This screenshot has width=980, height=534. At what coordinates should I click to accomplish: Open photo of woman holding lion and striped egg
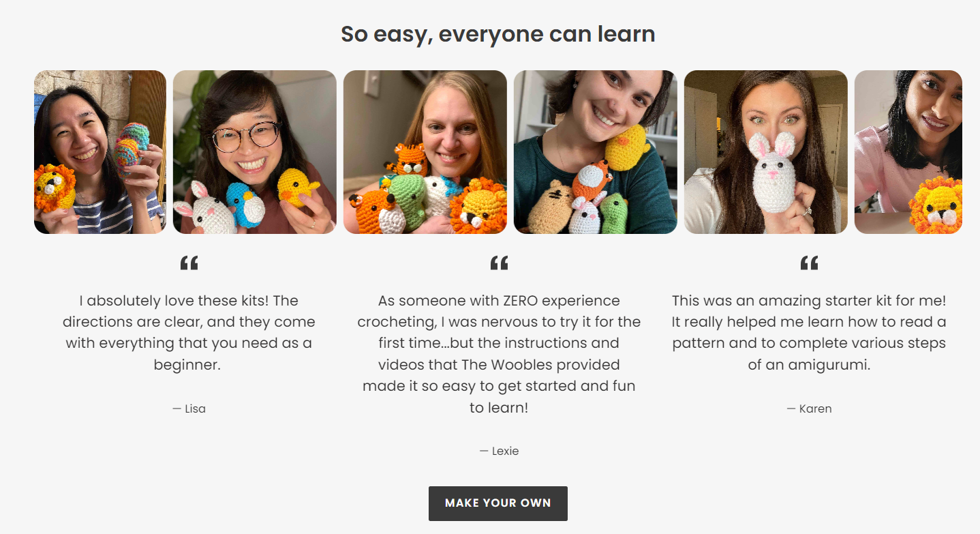click(x=100, y=152)
